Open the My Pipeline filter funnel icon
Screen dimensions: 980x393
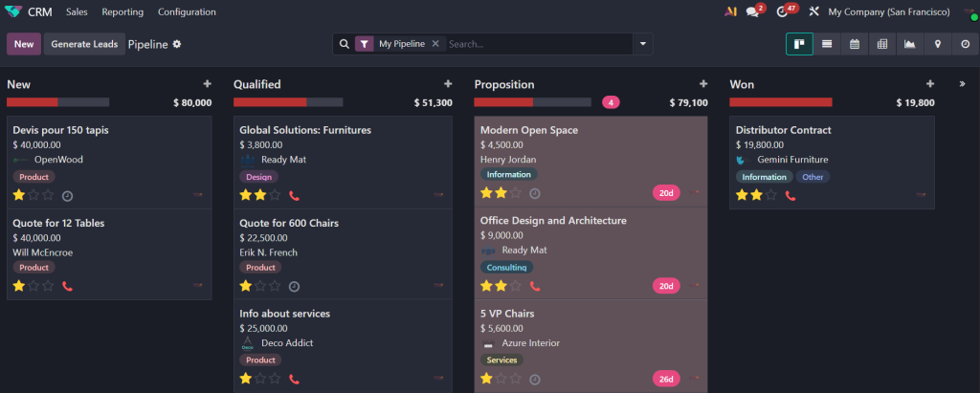(365, 44)
